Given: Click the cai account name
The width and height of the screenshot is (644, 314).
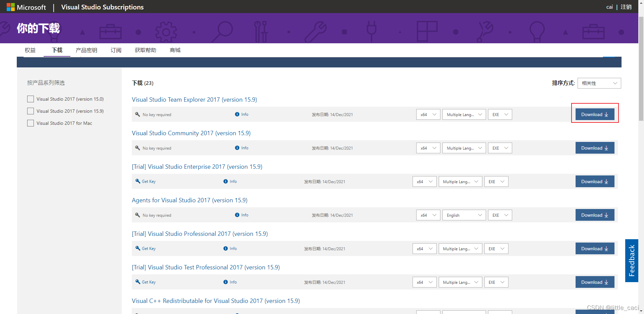Looking at the screenshot, I should (x=609, y=7).
